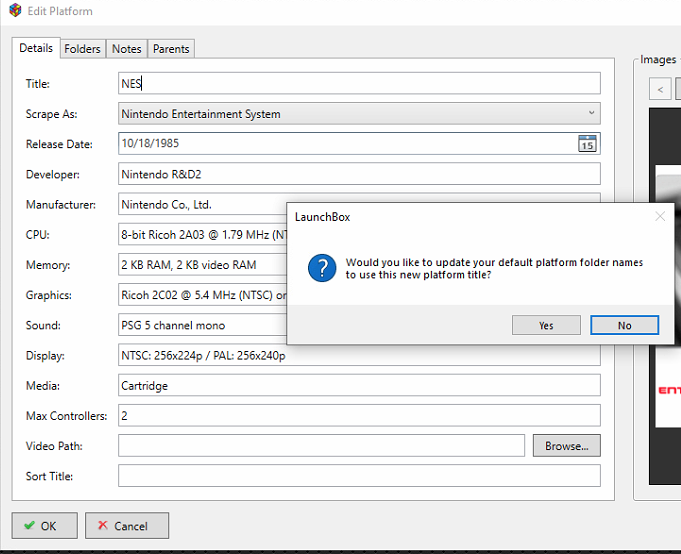681x554 pixels.
Task: Switch to the Details tab
Action: (x=36, y=48)
